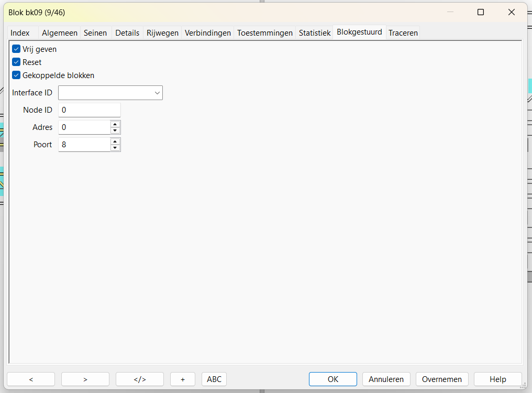Cancel with the Annuleren button

[386, 379]
